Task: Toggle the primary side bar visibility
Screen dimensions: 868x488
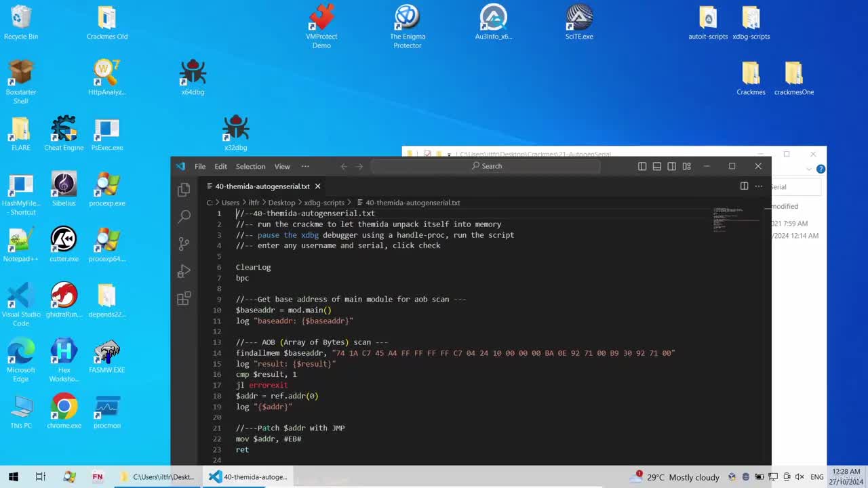Action: 642,166
